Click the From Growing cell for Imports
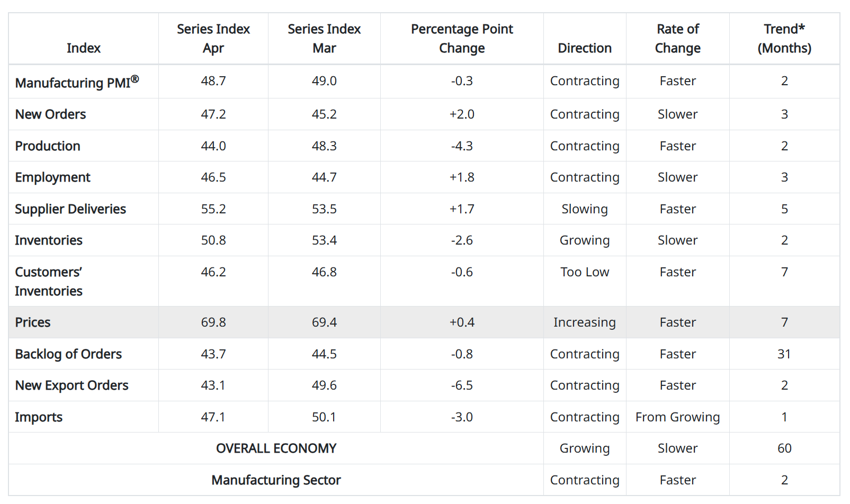The height and width of the screenshot is (504, 850). (678, 417)
